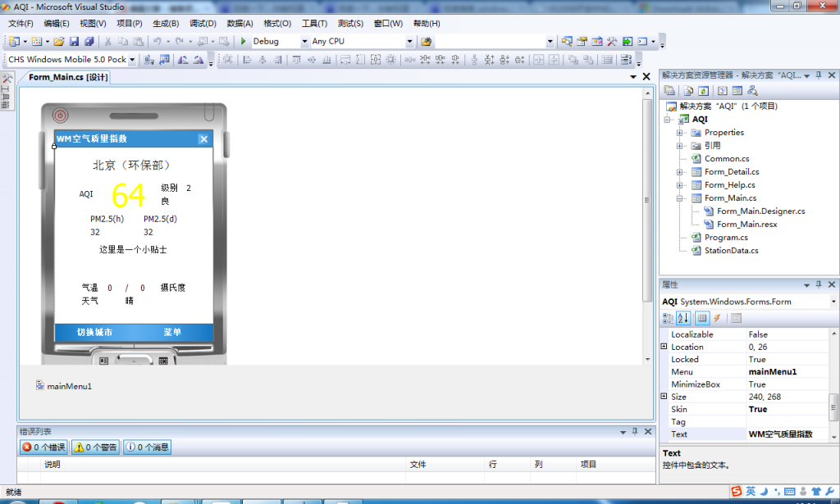Image resolution: width=840 pixels, height=504 pixels.
Task: Click 切换城市 on the form designer
Action: (94, 332)
